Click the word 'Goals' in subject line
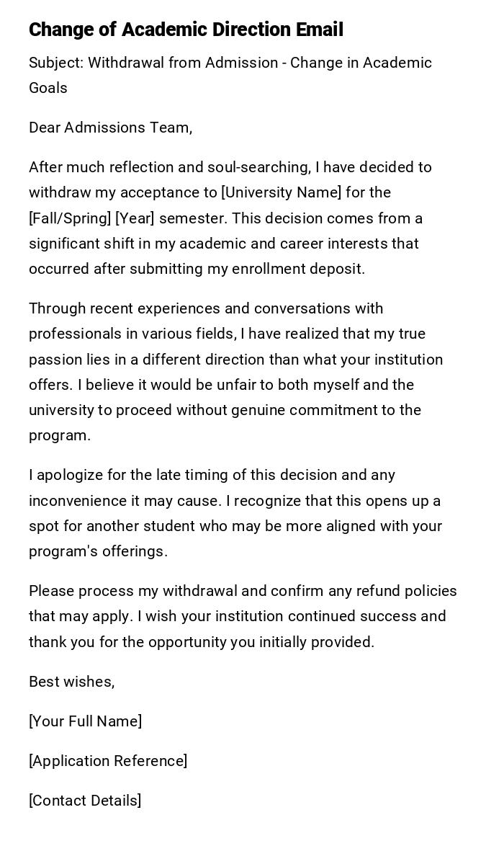 [48, 88]
